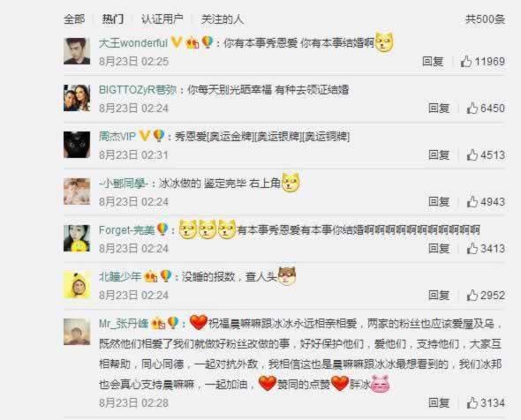Image resolution: width=521 pixels, height=420 pixels.
Task: Open the 认证用户 tab
Action: click(x=162, y=19)
